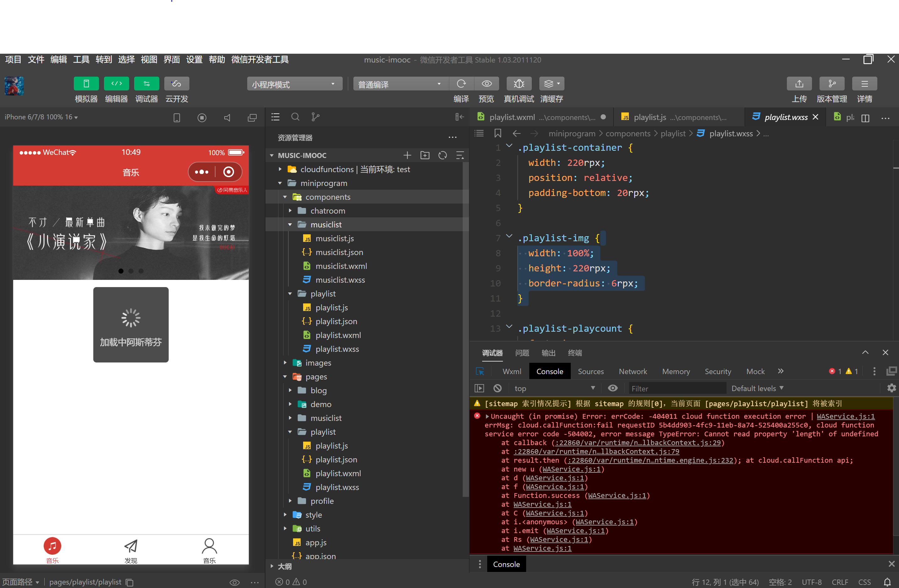Toggle simulator phone display icon
Viewport: 899px width, 588px height.
[177, 118]
